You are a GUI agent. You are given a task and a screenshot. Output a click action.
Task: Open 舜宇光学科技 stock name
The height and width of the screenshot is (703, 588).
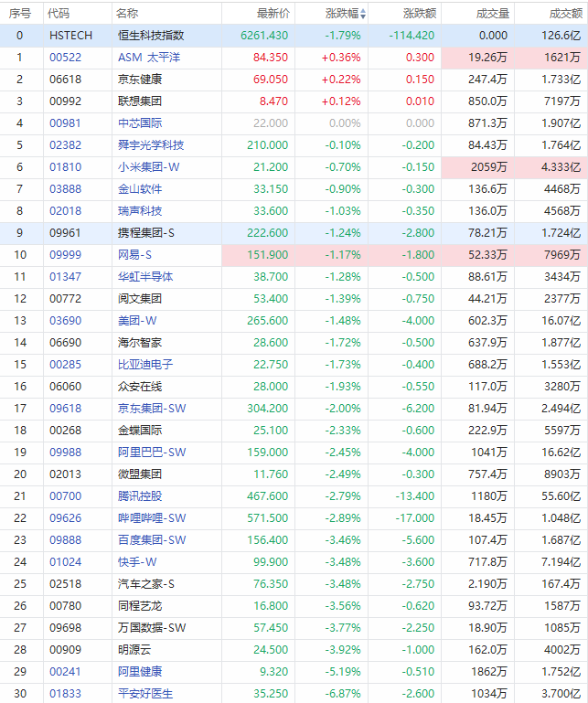(x=151, y=145)
